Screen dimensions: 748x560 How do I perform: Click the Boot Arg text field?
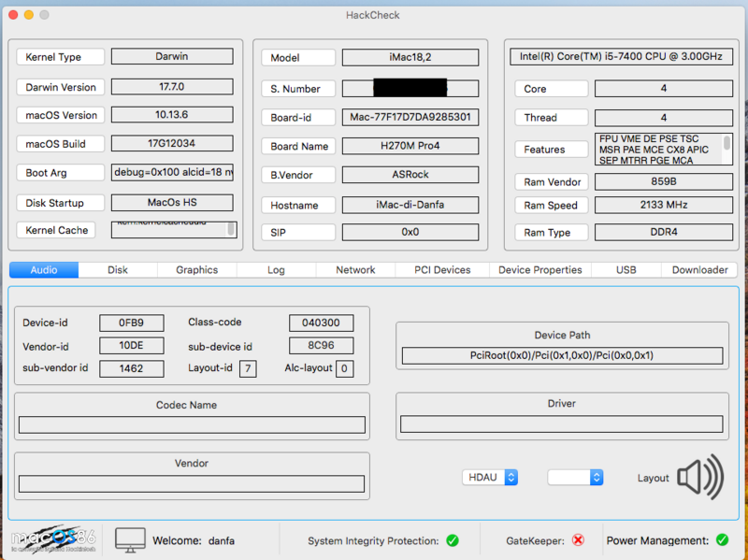pyautogui.click(x=173, y=173)
